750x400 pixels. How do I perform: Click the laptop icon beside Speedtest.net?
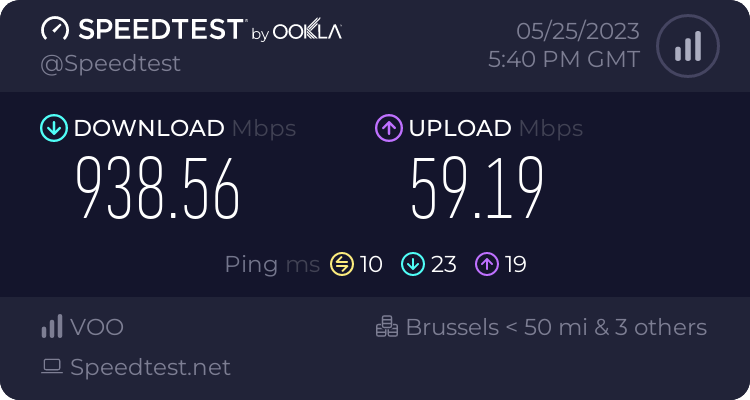tap(52, 367)
